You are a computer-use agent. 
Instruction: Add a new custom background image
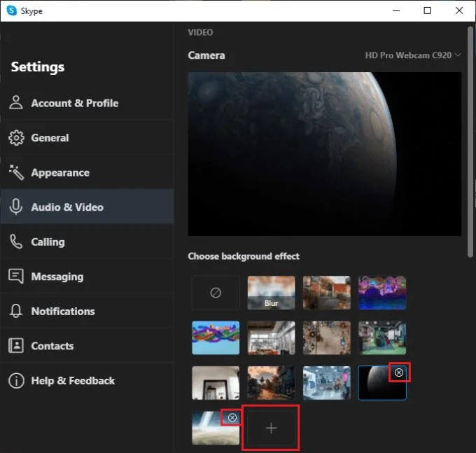(271, 428)
